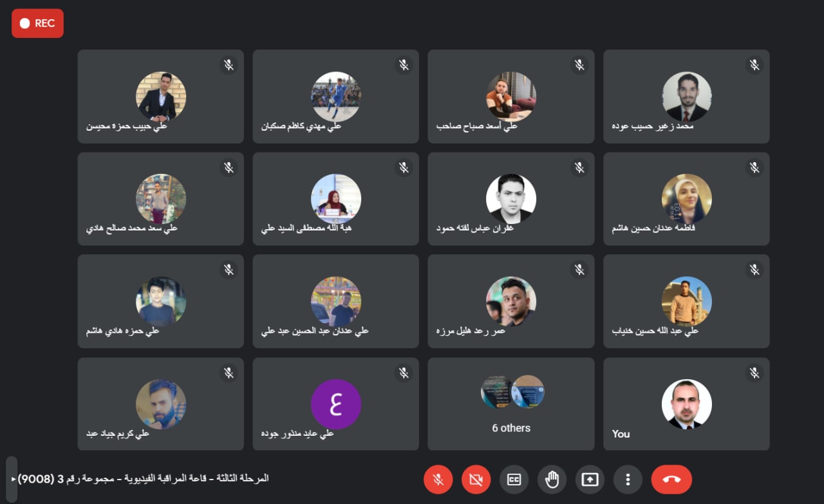The height and width of the screenshot is (504, 824).
Task: Expand meeting details arrow beside meeting title
Action: pyautogui.click(x=14, y=479)
